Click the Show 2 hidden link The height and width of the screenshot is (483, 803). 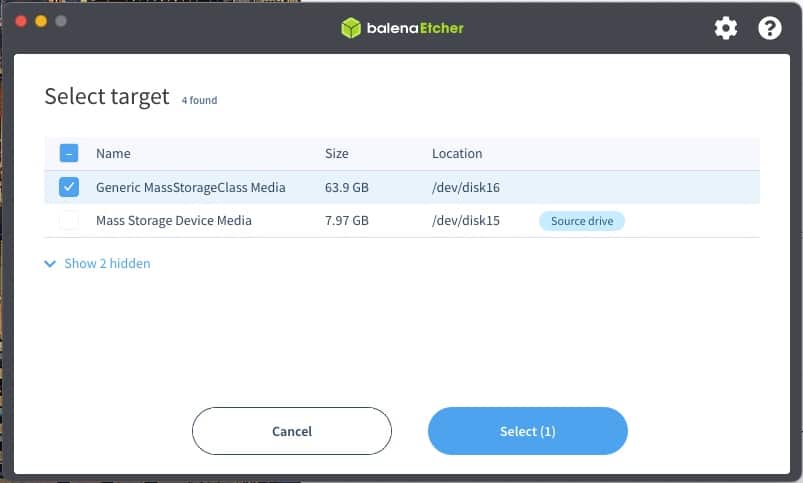107,263
